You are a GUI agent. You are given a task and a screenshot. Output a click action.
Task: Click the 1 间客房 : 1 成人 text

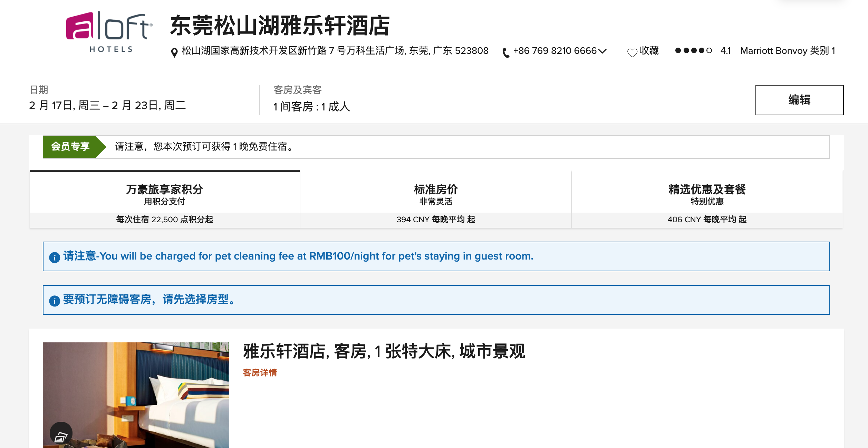[311, 106]
